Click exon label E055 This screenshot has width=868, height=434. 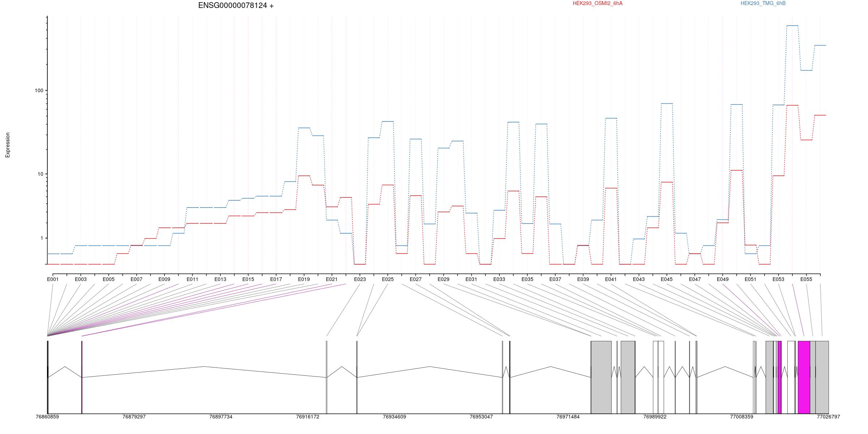click(x=806, y=279)
